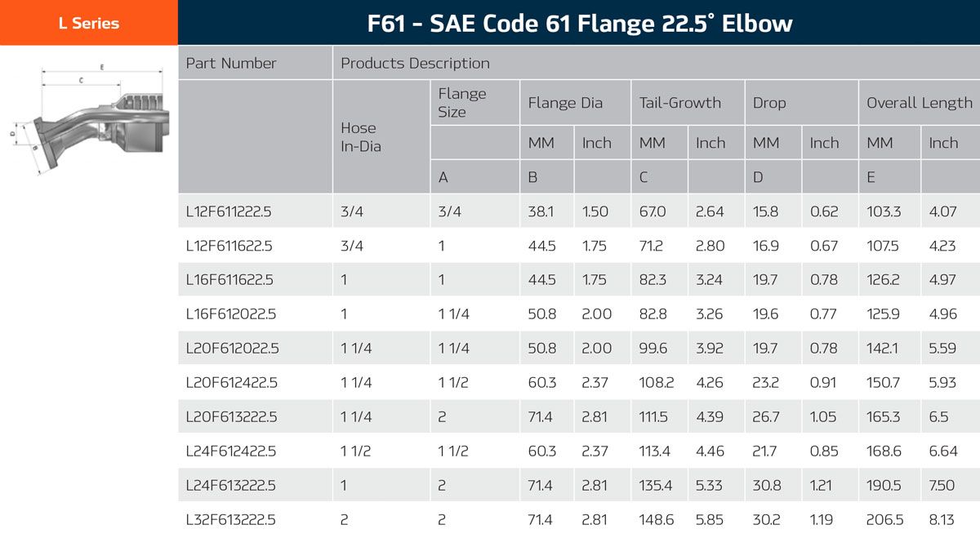Open part number L20F613222.5
980x538 pixels.
pos(231,417)
